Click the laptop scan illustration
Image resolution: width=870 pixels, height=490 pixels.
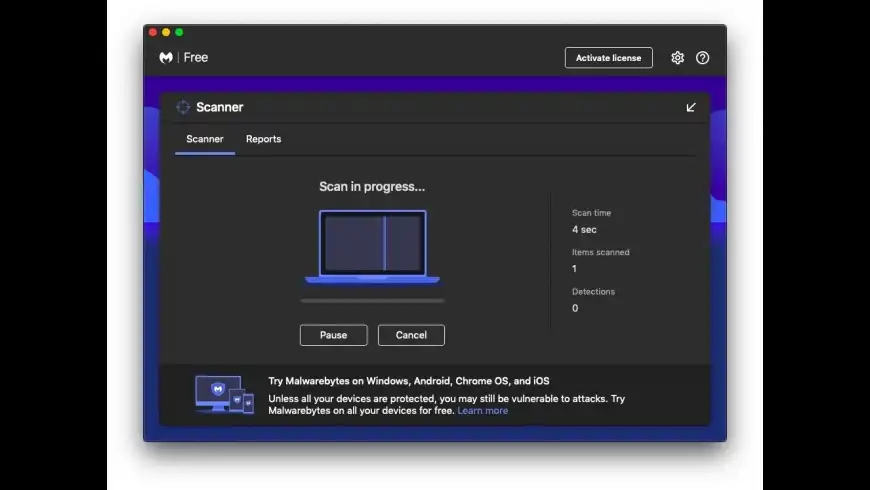click(372, 246)
